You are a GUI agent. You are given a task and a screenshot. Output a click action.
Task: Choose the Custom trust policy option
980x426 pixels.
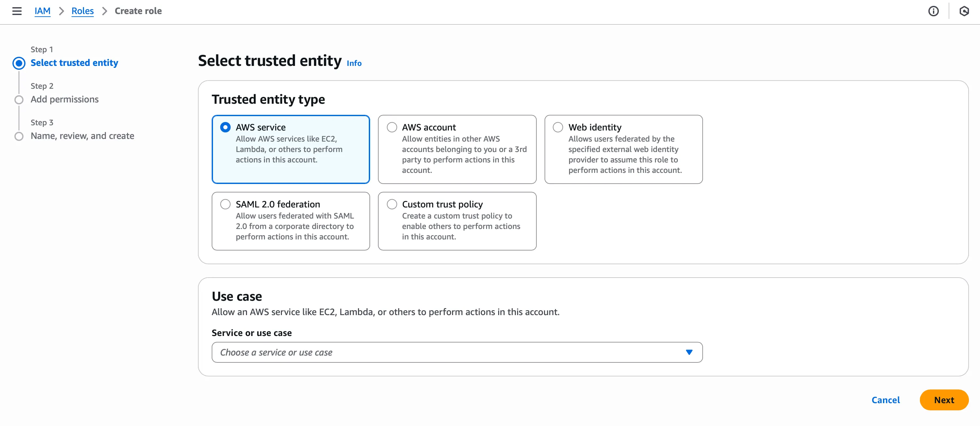392,204
